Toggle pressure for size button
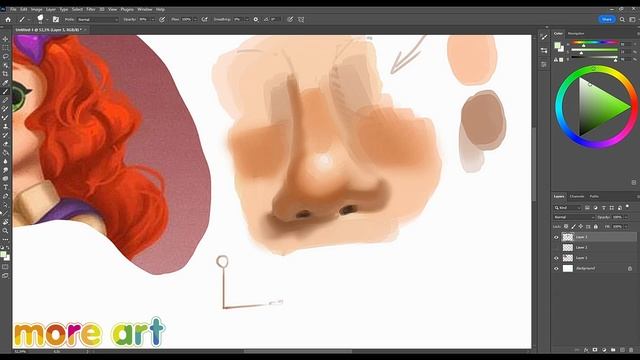 pyautogui.click(x=290, y=19)
